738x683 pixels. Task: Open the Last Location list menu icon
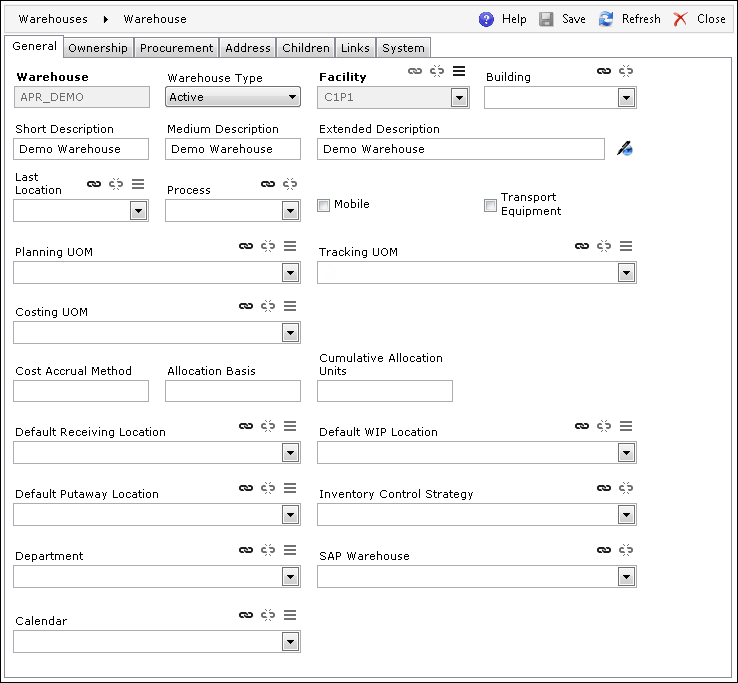138,184
